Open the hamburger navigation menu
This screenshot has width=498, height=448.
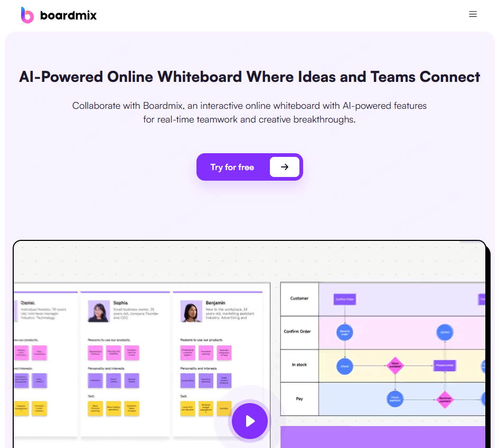473,14
